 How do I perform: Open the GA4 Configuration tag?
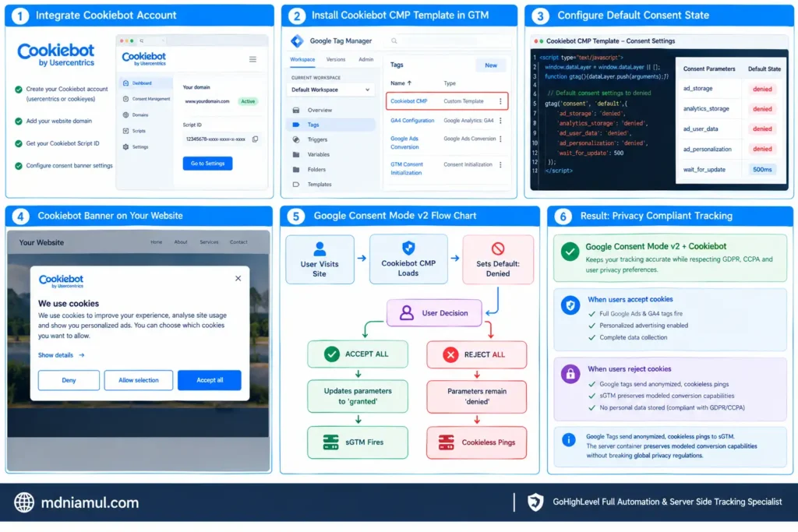[x=412, y=121]
